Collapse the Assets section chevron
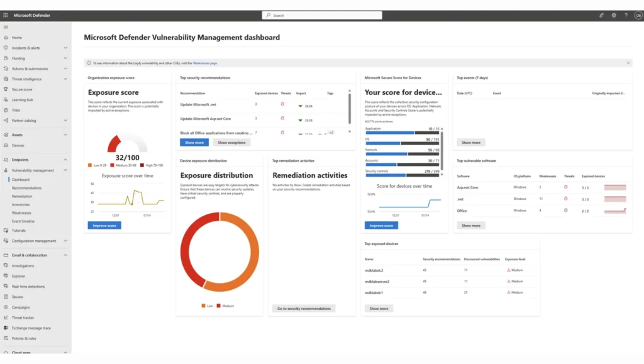This screenshot has width=644, height=364. point(65,135)
